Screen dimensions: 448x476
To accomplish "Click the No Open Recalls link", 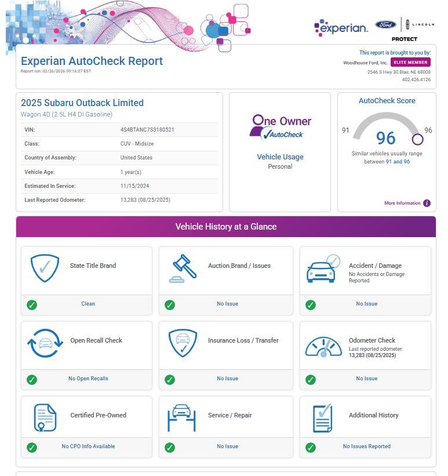I will [88, 379].
